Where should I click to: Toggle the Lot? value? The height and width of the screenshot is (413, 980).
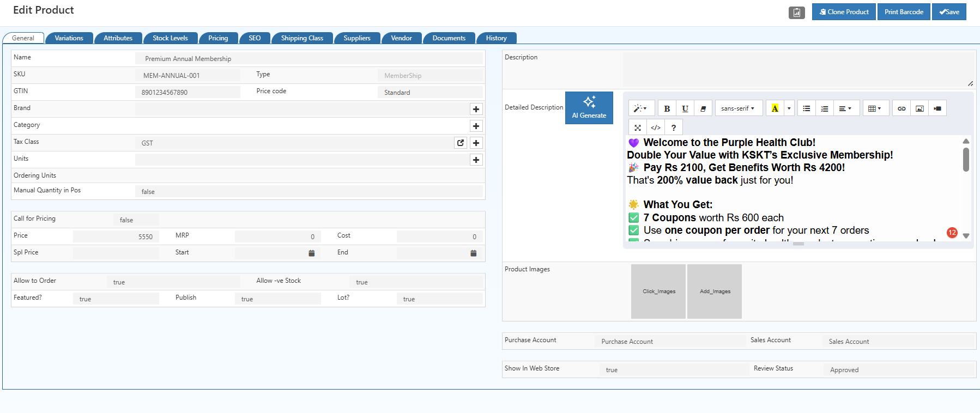click(440, 299)
